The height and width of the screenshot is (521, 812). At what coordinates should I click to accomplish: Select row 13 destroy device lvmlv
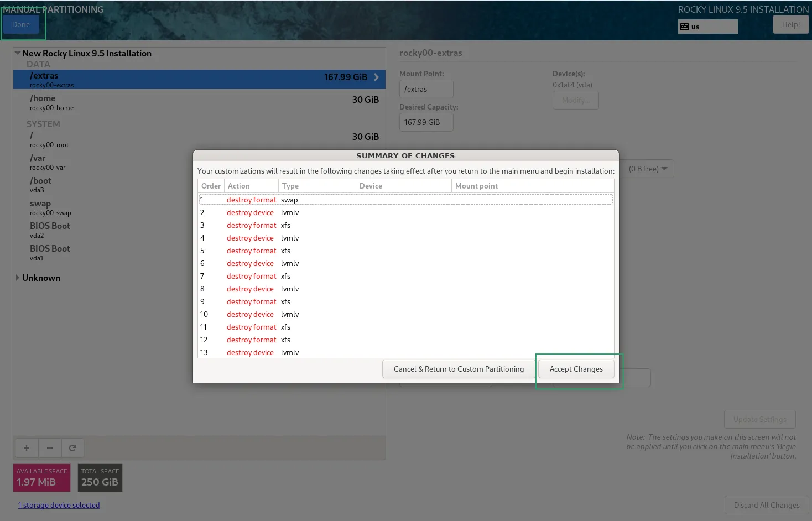point(406,352)
